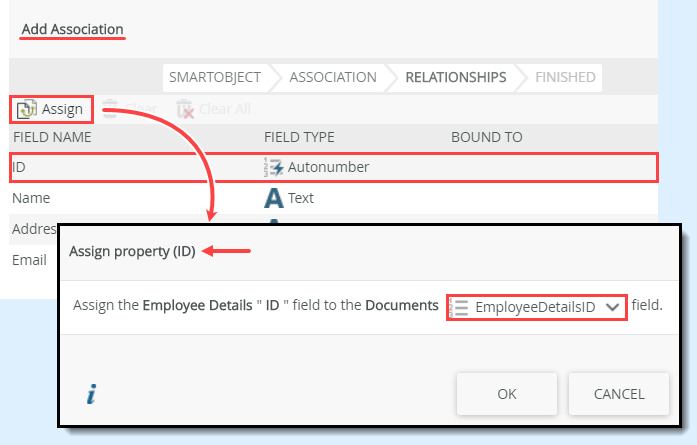Go to the SMARTOBJECT wizard step
This screenshot has height=445, width=697.
tap(214, 77)
